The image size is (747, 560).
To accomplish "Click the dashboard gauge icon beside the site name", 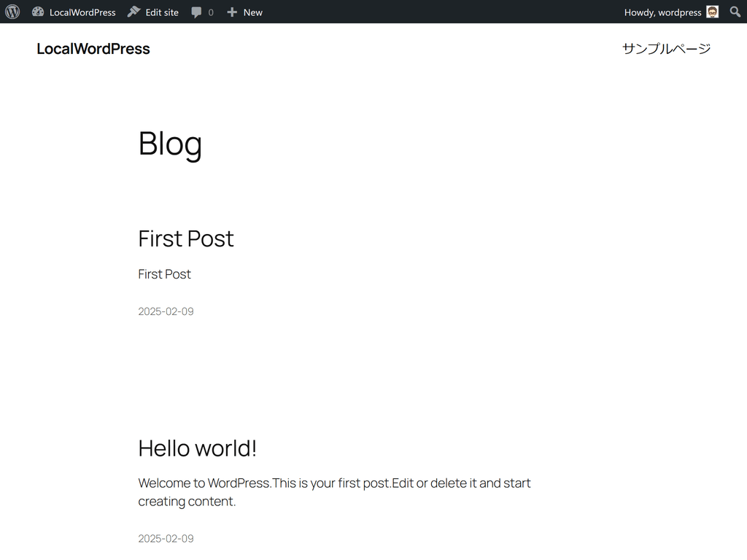I will tap(38, 12).
